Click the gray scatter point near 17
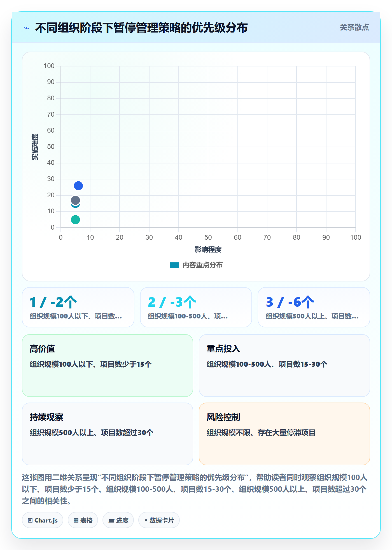This screenshot has height=550, width=392. coord(75,200)
